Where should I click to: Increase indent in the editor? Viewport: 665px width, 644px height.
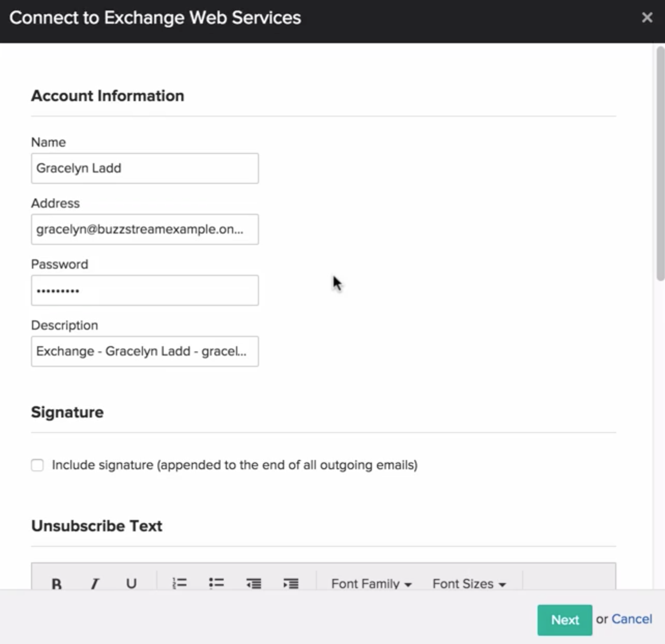(x=291, y=583)
